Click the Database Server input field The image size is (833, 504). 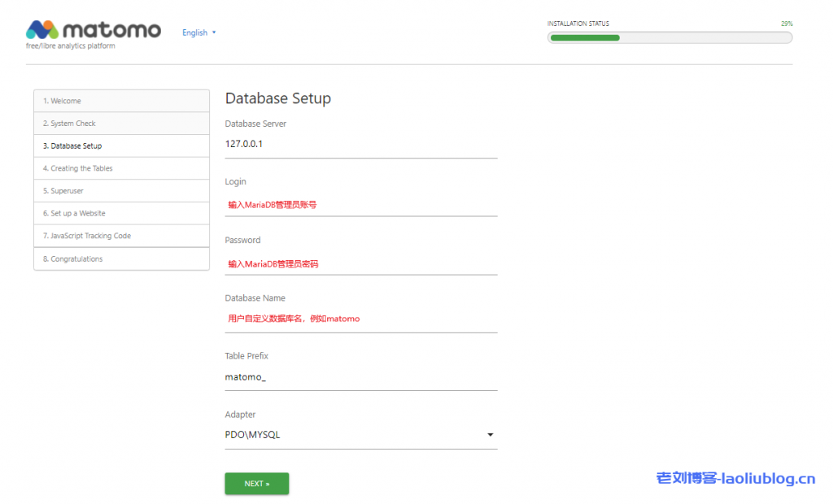click(360, 144)
